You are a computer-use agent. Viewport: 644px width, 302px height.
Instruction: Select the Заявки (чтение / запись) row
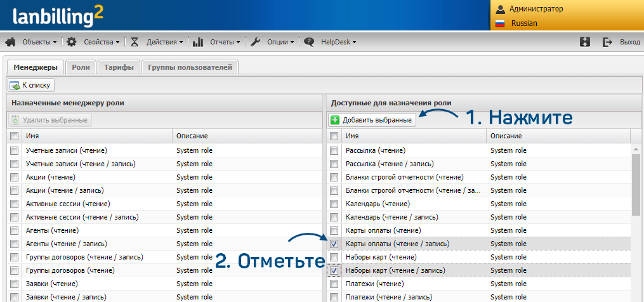pos(164,297)
